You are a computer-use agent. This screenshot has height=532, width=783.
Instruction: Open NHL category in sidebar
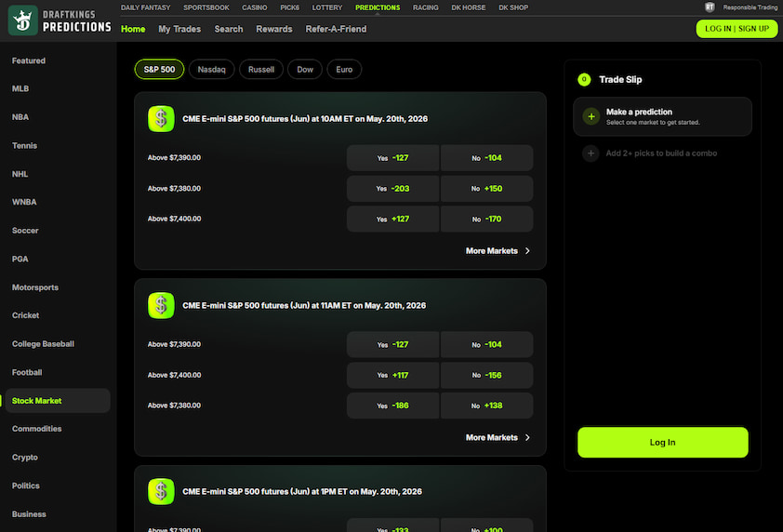click(x=20, y=174)
